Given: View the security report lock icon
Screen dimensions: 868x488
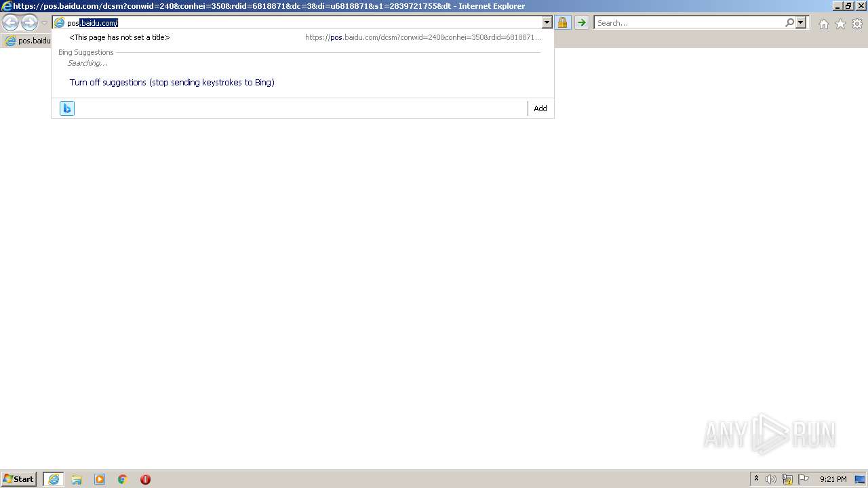Looking at the screenshot, I should coord(562,23).
